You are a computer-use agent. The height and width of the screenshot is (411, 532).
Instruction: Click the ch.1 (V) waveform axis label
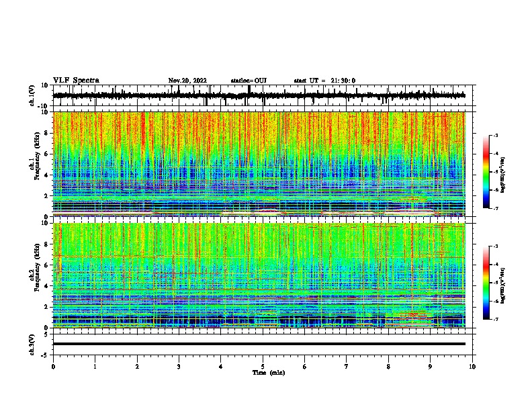(32, 95)
